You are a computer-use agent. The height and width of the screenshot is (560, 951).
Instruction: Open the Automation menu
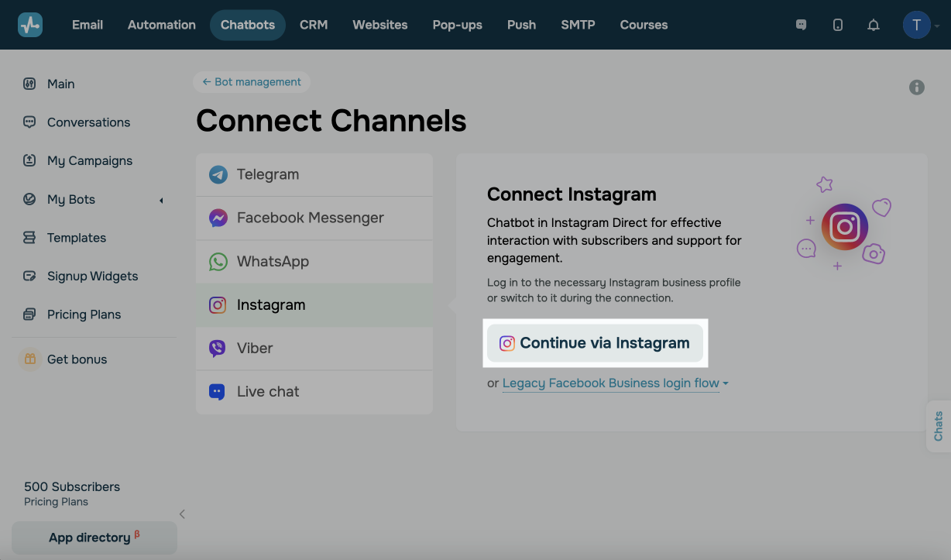point(162,25)
